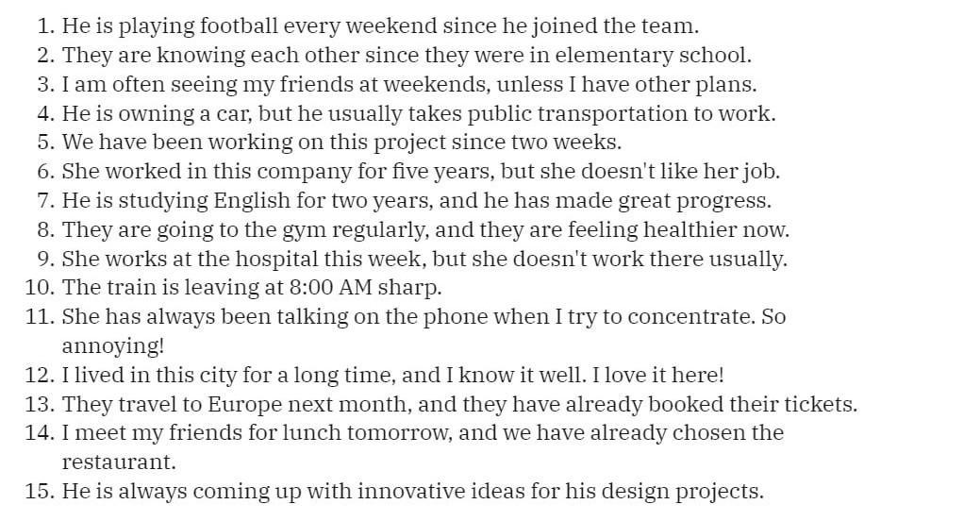Select sentence 6 about five years
Viewport: 980px width, 521px height.
(x=421, y=172)
